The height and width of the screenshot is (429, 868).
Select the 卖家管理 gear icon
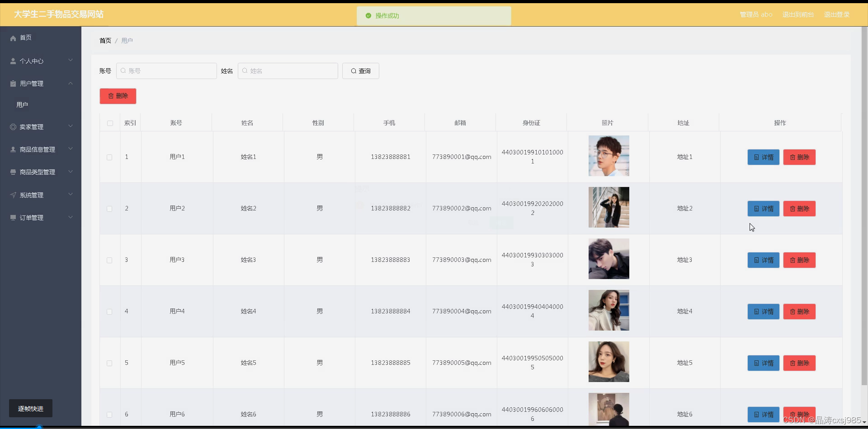pos(13,126)
